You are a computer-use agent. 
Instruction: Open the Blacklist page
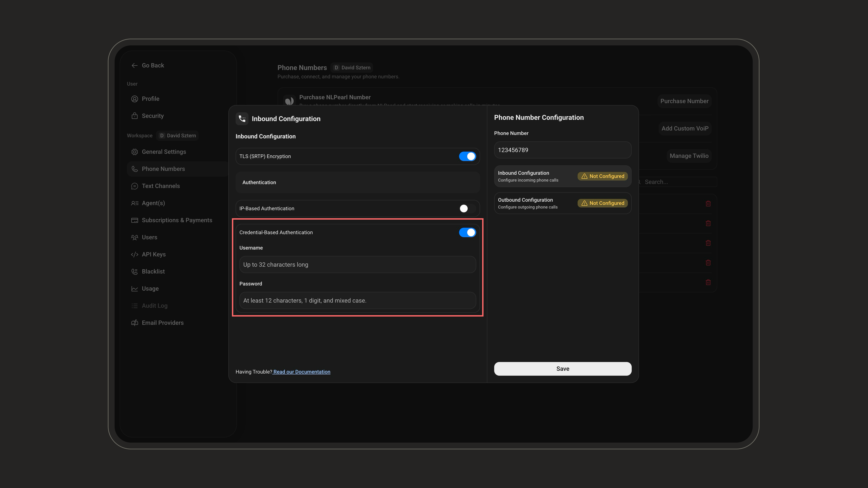[177, 271]
